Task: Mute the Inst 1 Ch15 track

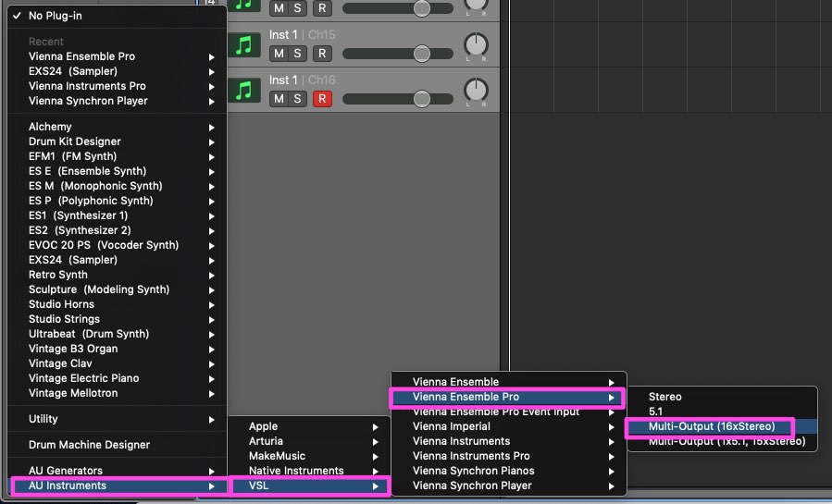Action: pos(279,54)
